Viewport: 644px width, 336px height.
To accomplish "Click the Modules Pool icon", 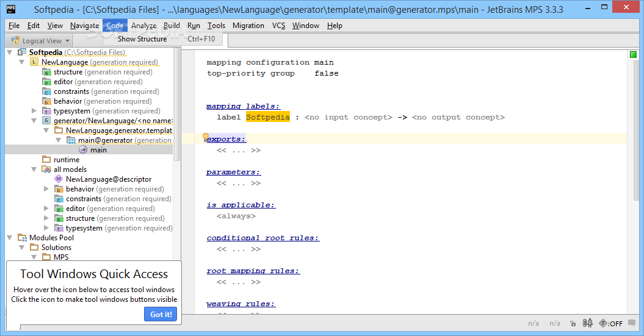I will tap(22, 238).
